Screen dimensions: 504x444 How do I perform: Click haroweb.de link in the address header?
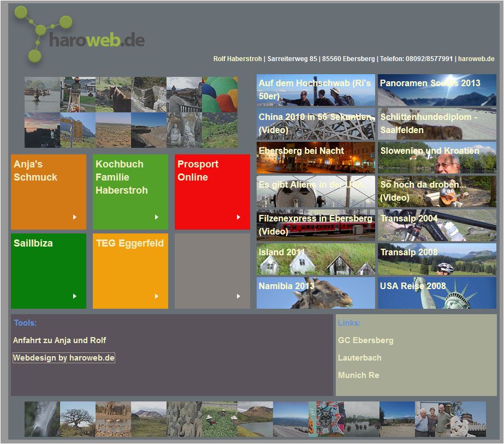476,59
